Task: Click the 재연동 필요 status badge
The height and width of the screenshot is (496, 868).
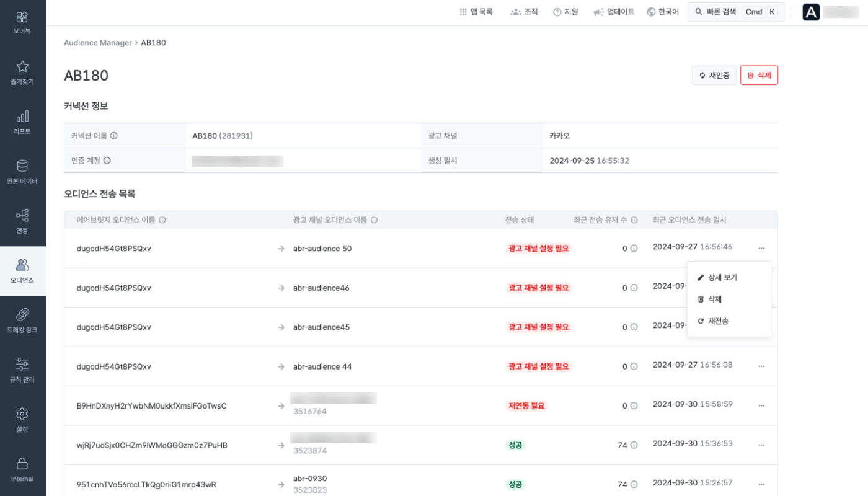Action: point(526,405)
